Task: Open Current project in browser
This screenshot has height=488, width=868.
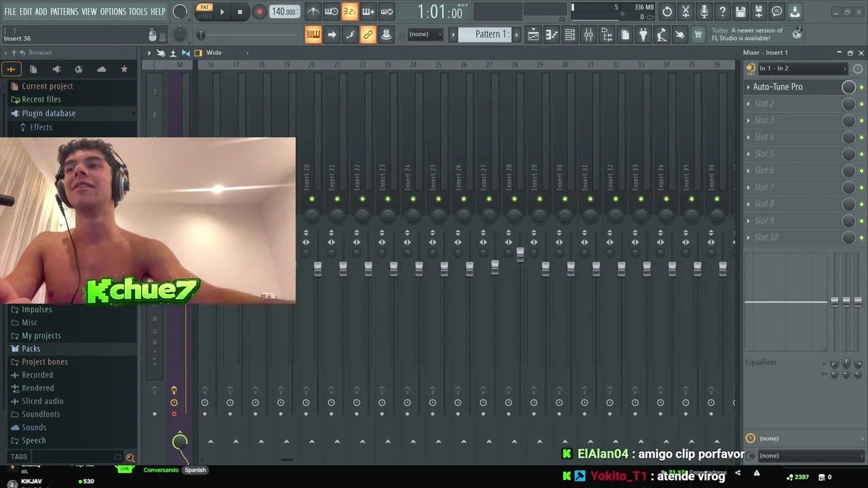Action: click(x=47, y=86)
